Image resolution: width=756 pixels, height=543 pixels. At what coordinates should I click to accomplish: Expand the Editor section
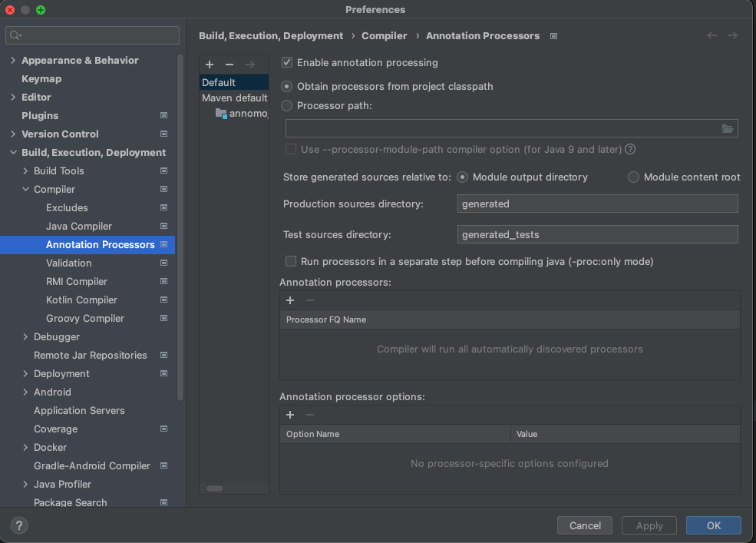[x=13, y=97]
